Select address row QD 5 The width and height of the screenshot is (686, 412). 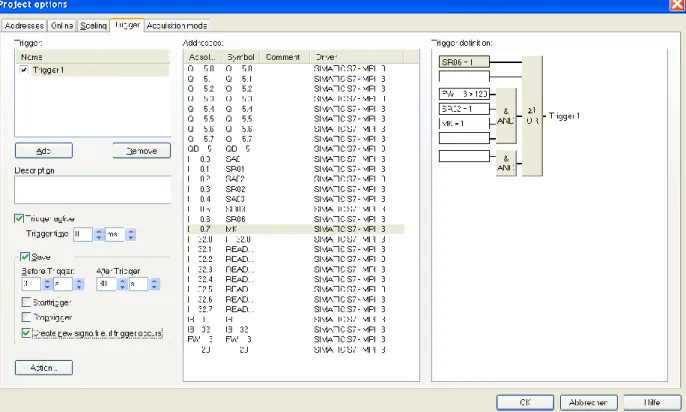tap(294, 149)
